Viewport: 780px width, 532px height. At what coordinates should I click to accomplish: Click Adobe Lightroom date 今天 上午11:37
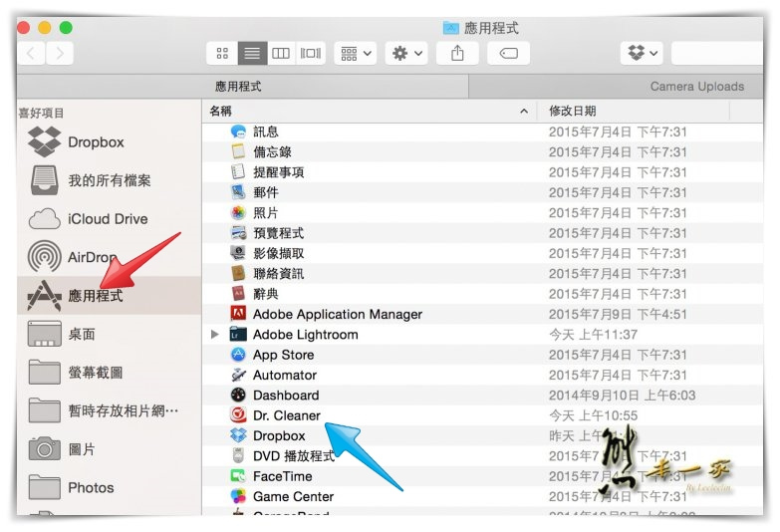coord(593,335)
